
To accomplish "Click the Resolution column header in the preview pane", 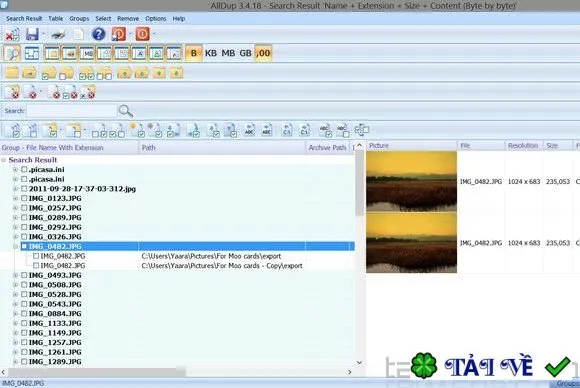I will [x=523, y=146].
